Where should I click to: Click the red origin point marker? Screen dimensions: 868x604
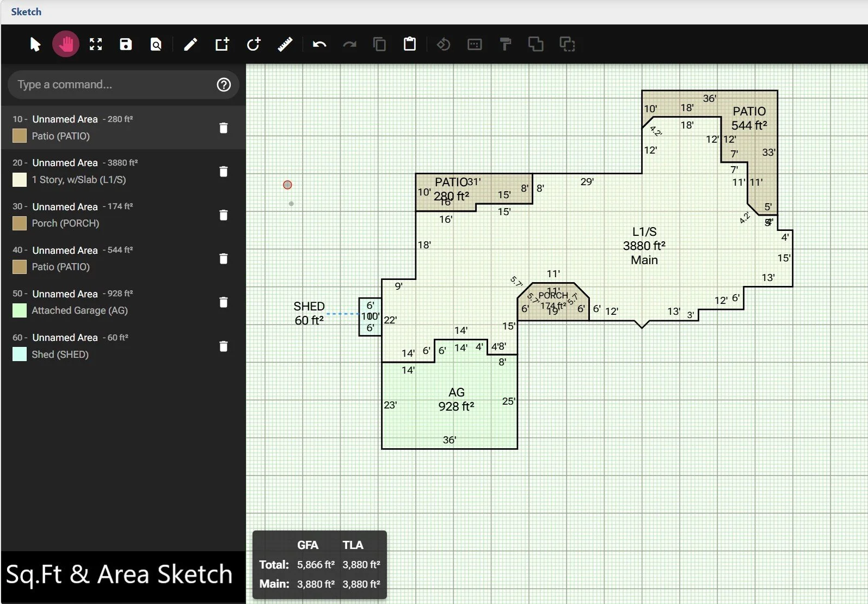(x=287, y=185)
